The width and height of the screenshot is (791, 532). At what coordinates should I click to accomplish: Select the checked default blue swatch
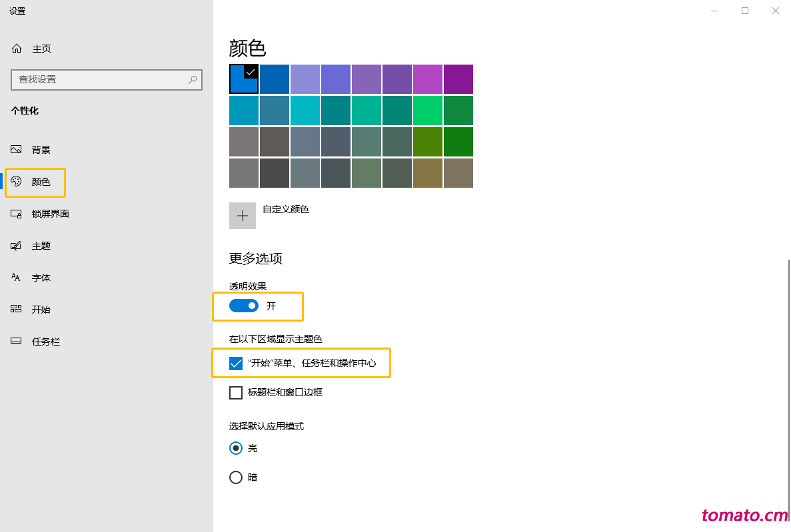[x=244, y=79]
